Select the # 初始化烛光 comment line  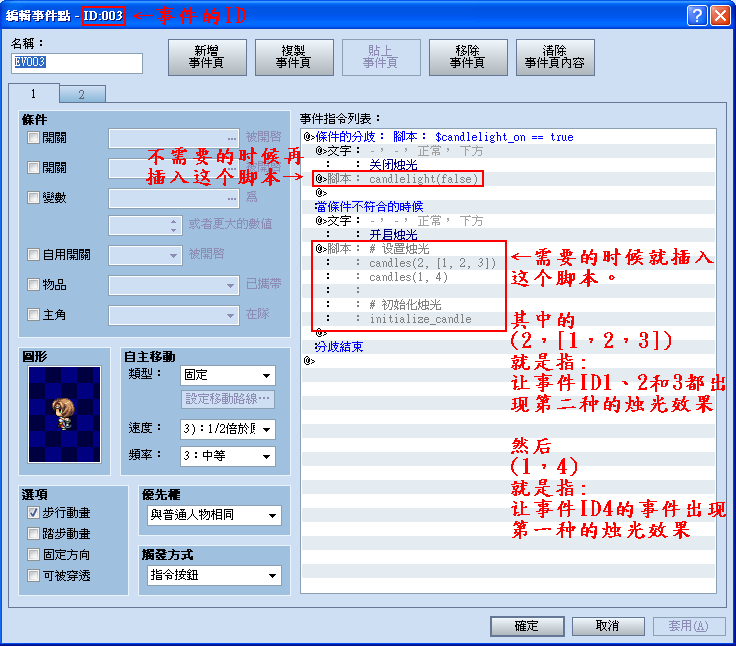coord(508,305)
